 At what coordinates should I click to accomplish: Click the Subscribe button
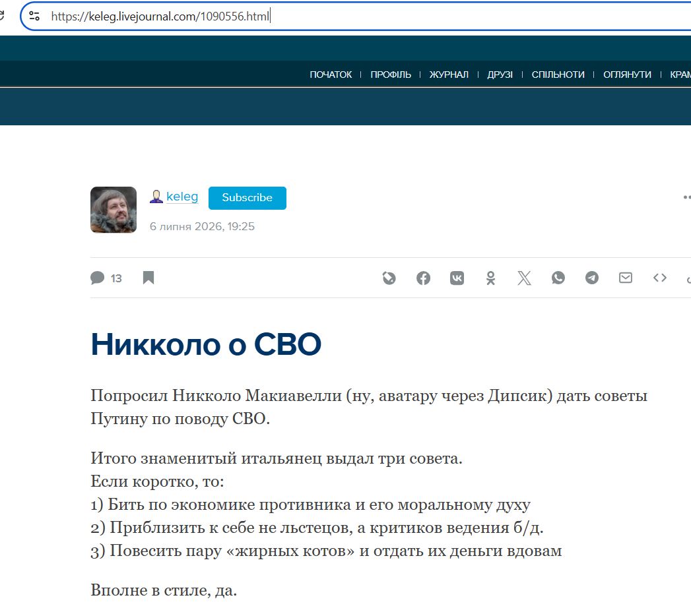coord(247,198)
